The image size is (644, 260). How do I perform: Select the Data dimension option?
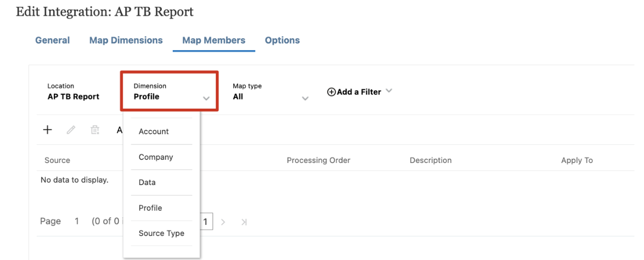(147, 182)
